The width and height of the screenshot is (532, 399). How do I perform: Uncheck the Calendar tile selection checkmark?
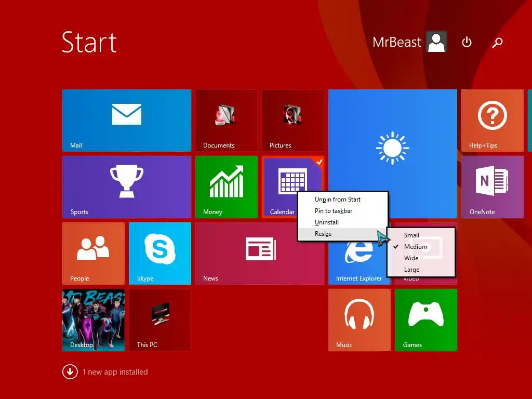pyautogui.click(x=320, y=162)
